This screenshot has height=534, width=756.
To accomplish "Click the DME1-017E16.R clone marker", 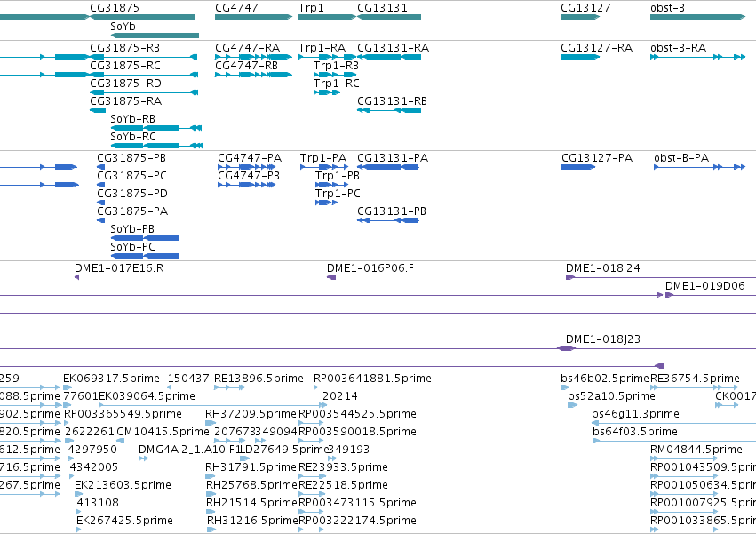I will [77, 277].
